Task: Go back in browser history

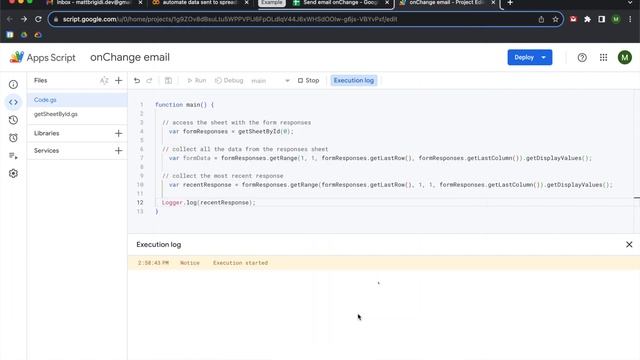Action: click(9, 19)
